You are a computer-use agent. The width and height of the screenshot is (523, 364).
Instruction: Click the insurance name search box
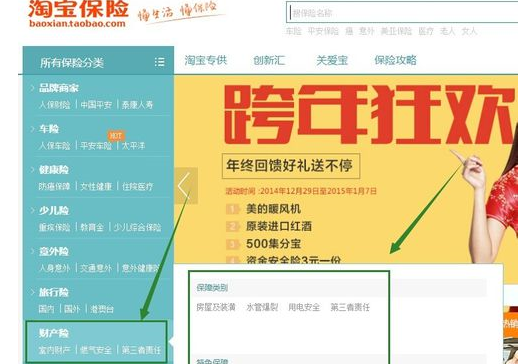[402, 13]
